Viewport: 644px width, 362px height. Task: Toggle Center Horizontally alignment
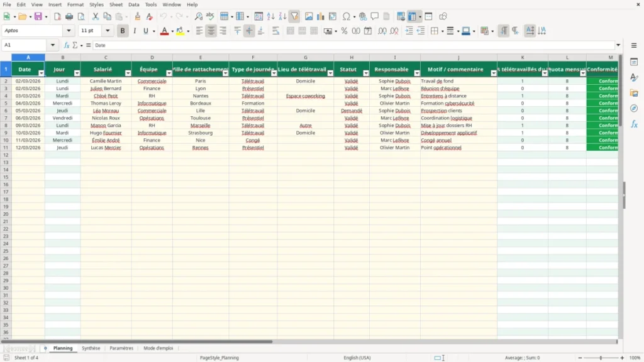211,31
